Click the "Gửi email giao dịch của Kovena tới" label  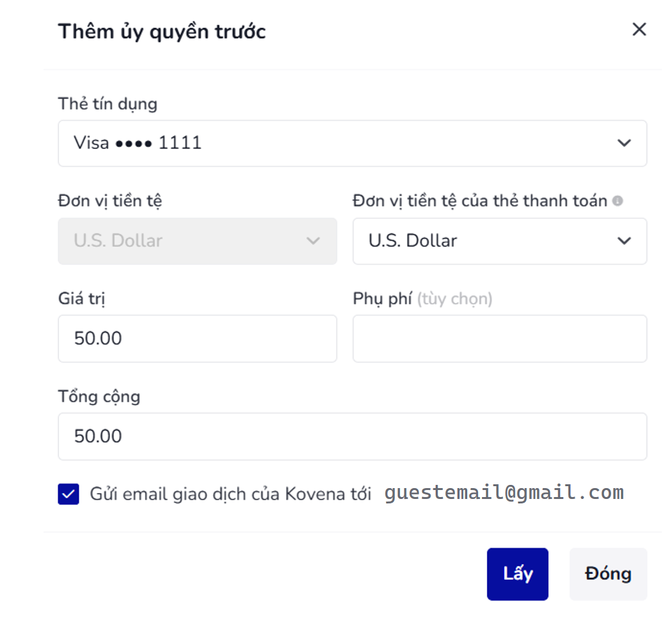coord(230,494)
